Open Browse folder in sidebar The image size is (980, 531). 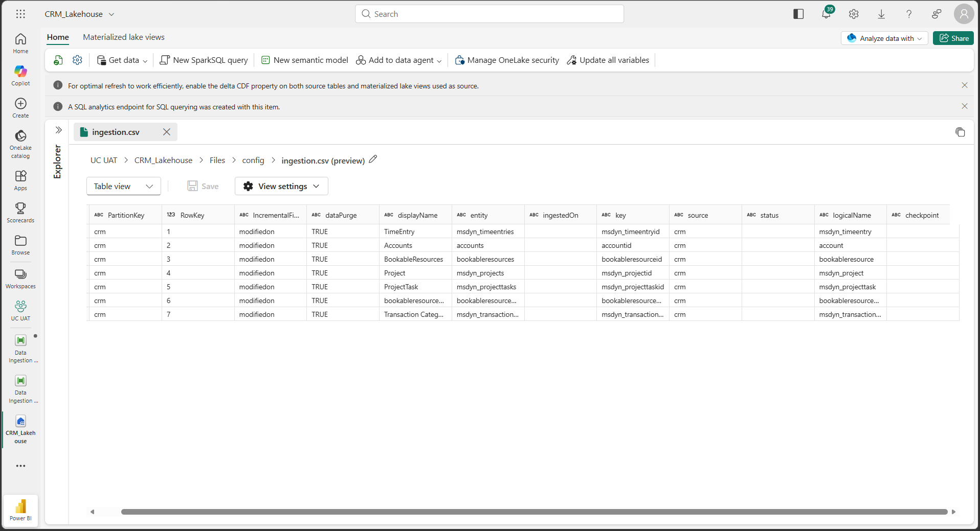[20, 245]
